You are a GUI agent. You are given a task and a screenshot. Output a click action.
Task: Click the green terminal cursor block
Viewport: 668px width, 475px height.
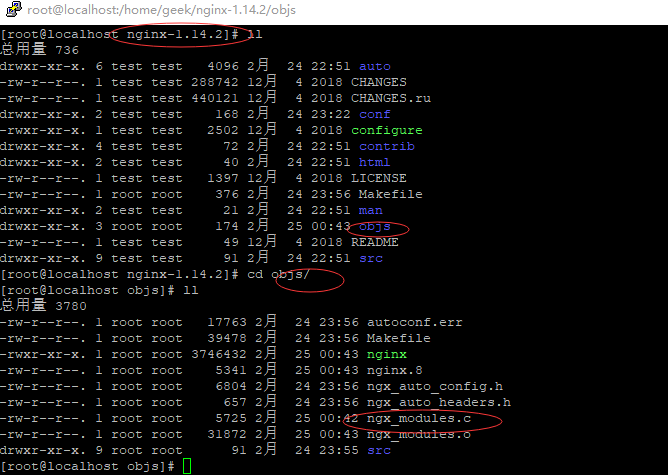pos(187,466)
